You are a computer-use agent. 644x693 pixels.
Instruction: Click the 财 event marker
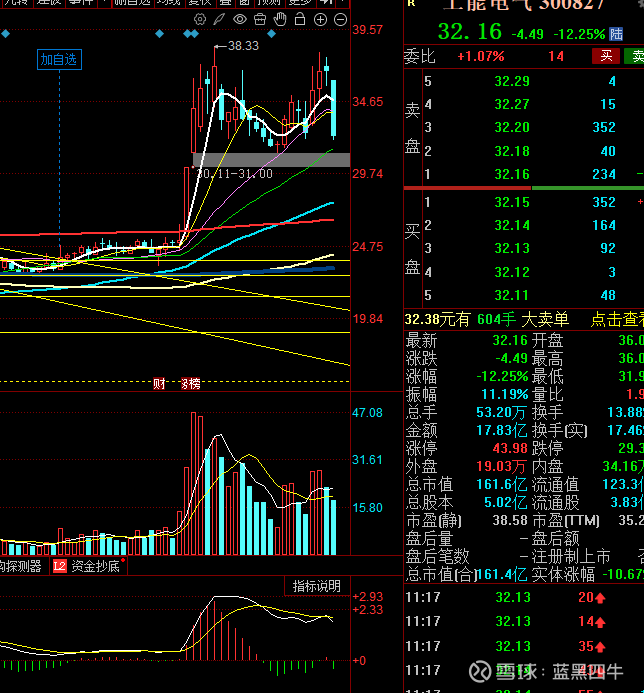coord(159,383)
